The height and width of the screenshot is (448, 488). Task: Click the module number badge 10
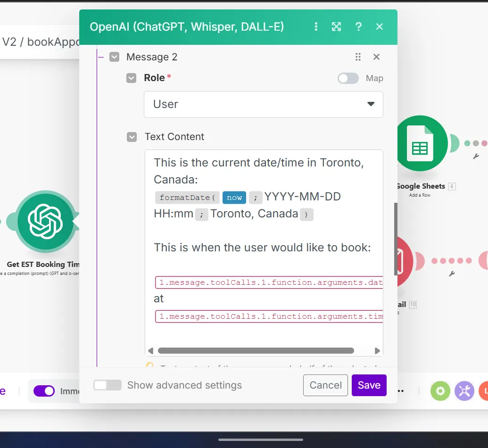413,305
